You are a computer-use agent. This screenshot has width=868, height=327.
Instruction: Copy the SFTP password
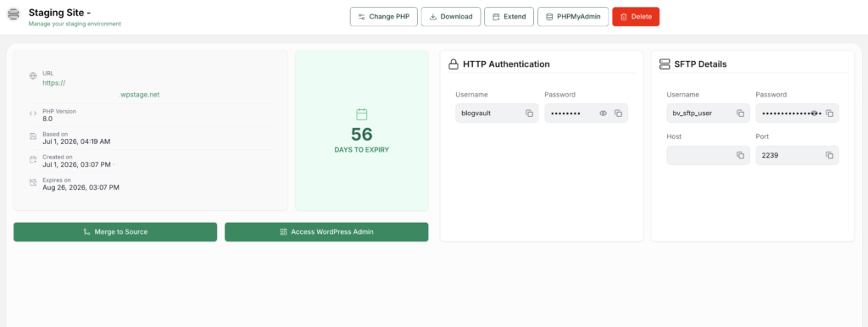click(829, 114)
